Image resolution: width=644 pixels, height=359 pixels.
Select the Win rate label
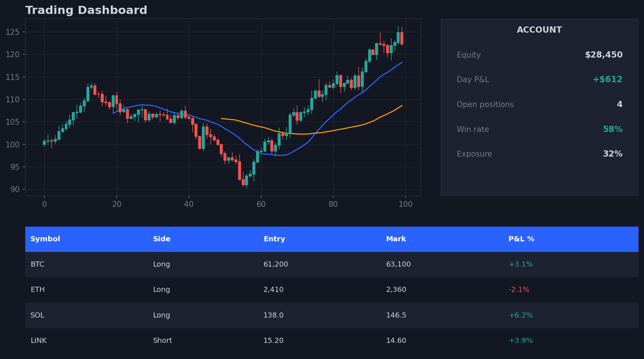[473, 129]
